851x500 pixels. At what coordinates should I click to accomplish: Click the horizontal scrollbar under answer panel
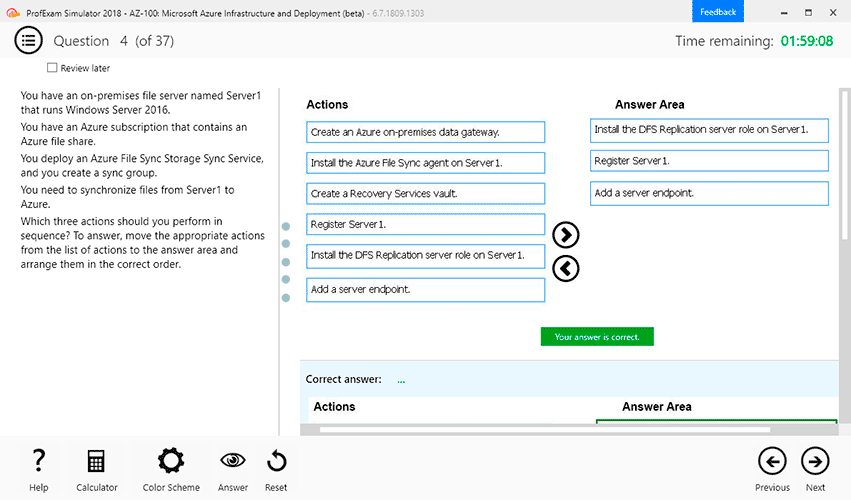pyautogui.click(x=544, y=429)
